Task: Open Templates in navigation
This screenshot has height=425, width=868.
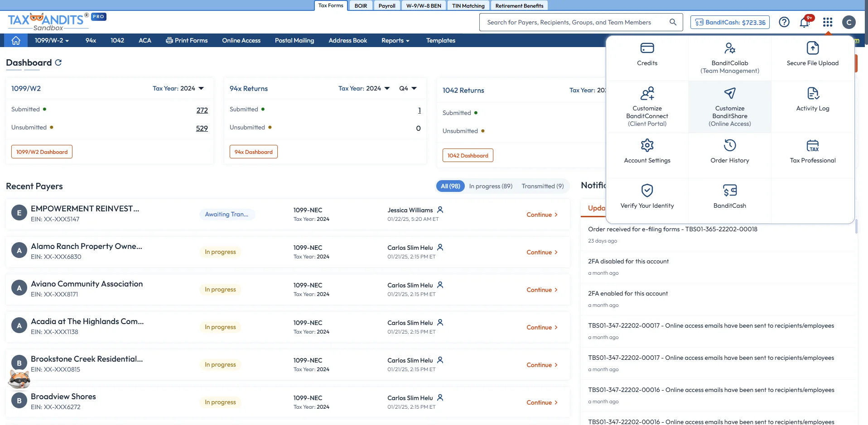Action: tap(440, 40)
